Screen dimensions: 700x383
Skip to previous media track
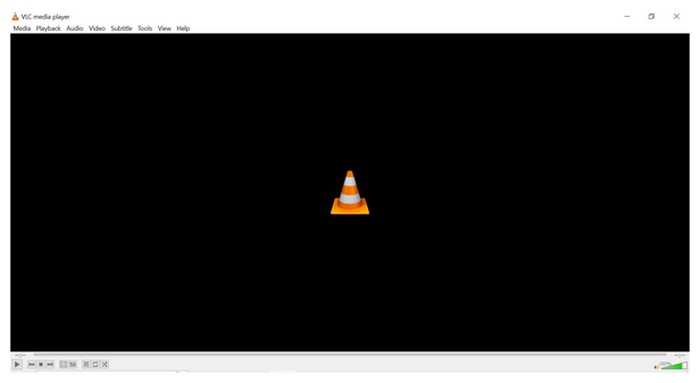(x=31, y=365)
